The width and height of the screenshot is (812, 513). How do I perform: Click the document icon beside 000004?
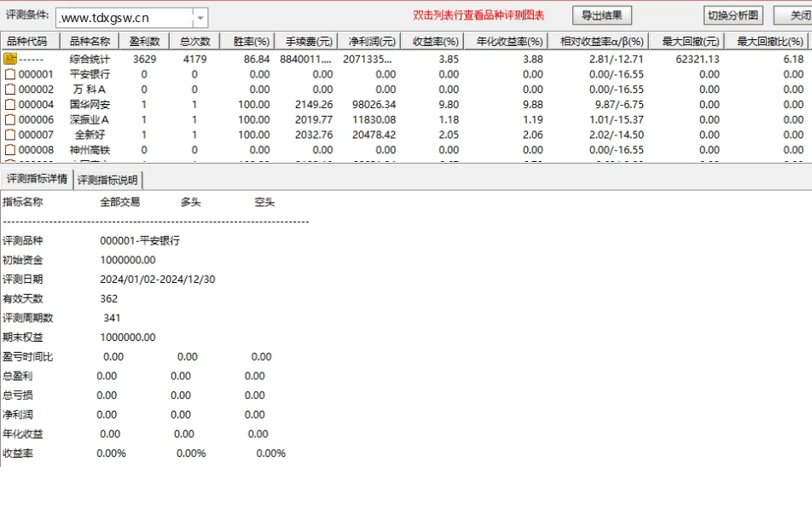[10, 105]
